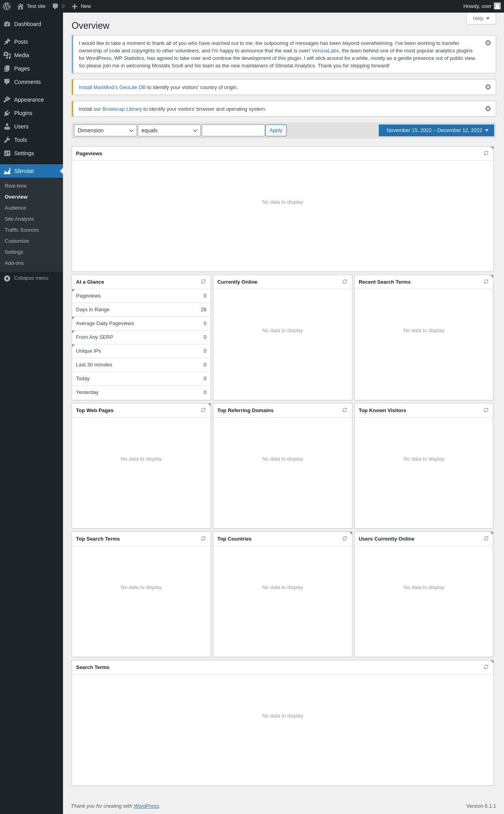The width and height of the screenshot is (504, 814).
Task: Refresh the Top Countries report
Action: click(x=345, y=539)
